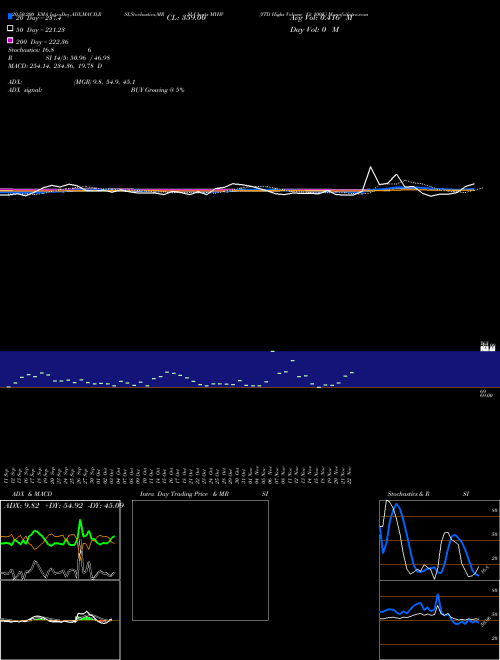This screenshot has width=500, height=660.
Task: Click the '69.00' volume axis label
Action: coord(486,394)
